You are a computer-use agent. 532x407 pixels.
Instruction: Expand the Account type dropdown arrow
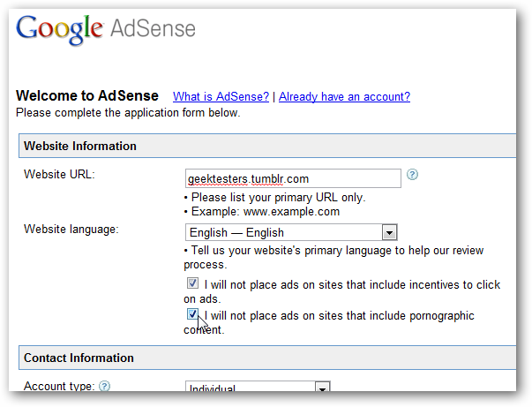click(322, 387)
